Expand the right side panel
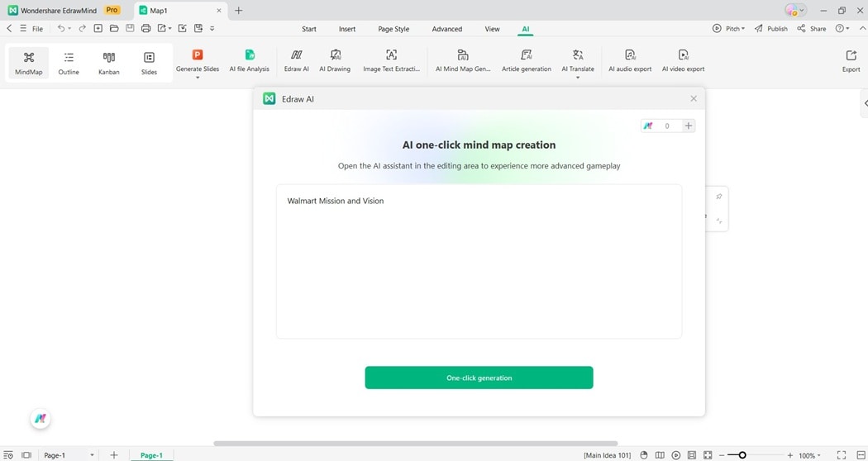Viewport: 868px width, 461px height. pyautogui.click(x=865, y=103)
